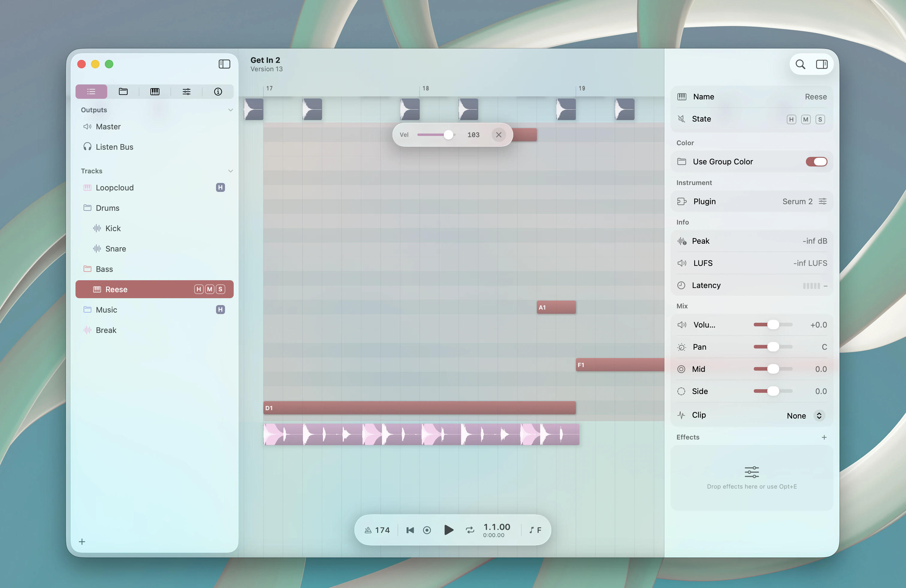906x588 pixels.
Task: Open the piano keyboard tab
Action: [x=155, y=91]
